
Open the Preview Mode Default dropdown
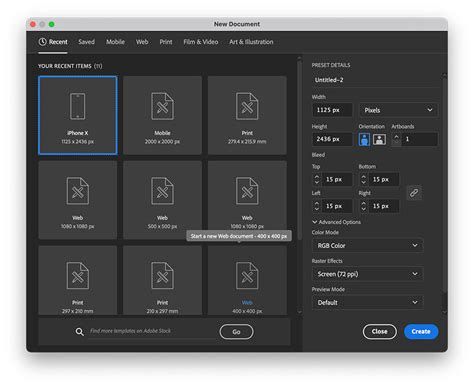(x=368, y=303)
